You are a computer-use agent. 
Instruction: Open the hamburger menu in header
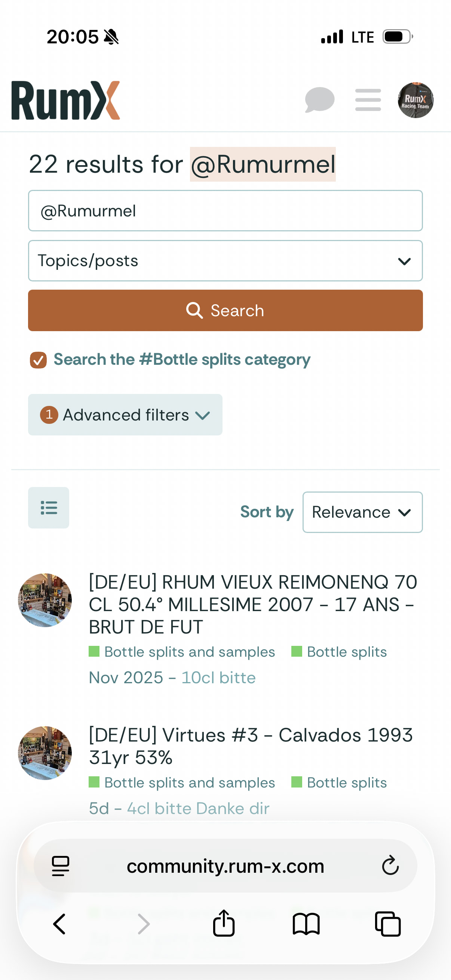[x=368, y=100]
